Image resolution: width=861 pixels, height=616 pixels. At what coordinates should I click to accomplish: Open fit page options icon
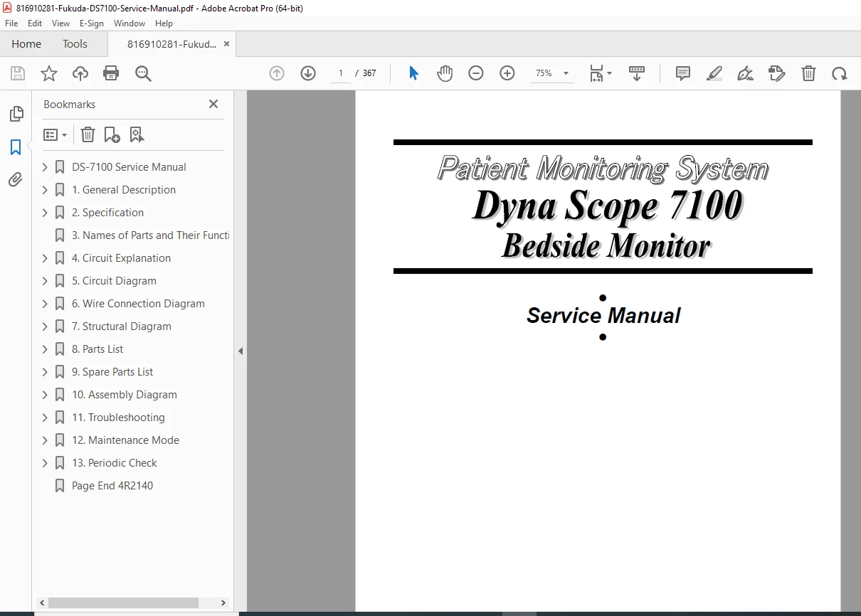[600, 73]
